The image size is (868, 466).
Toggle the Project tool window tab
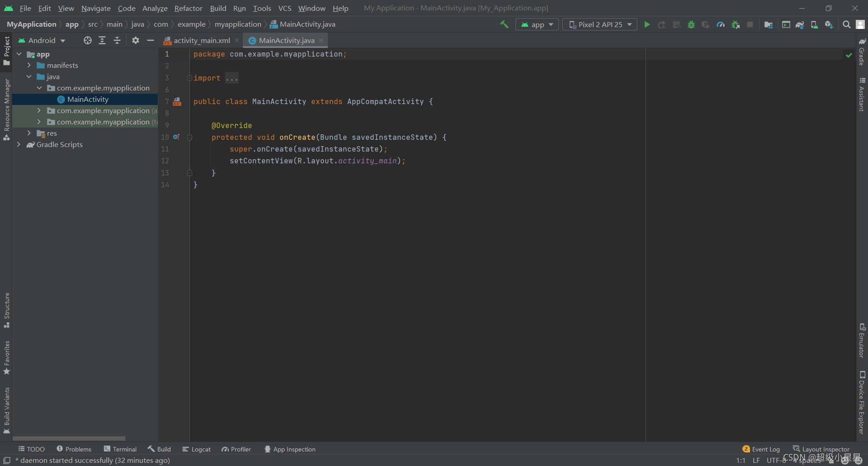[6, 50]
